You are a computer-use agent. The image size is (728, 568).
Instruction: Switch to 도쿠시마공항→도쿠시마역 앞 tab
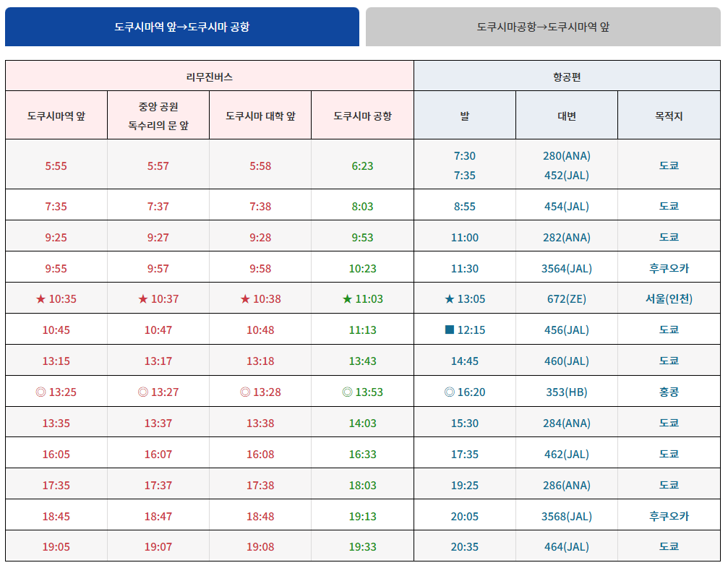pos(544,25)
